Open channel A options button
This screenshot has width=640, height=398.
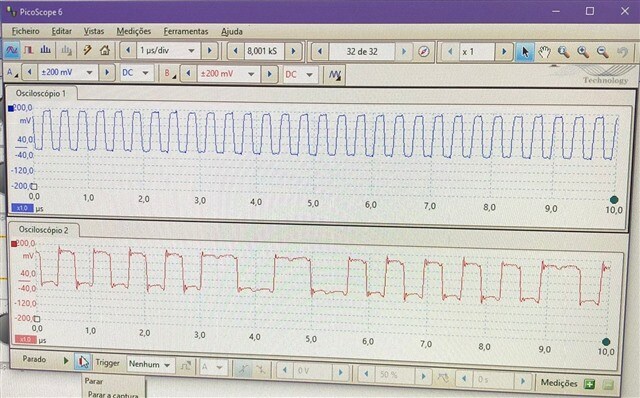pos(11,73)
